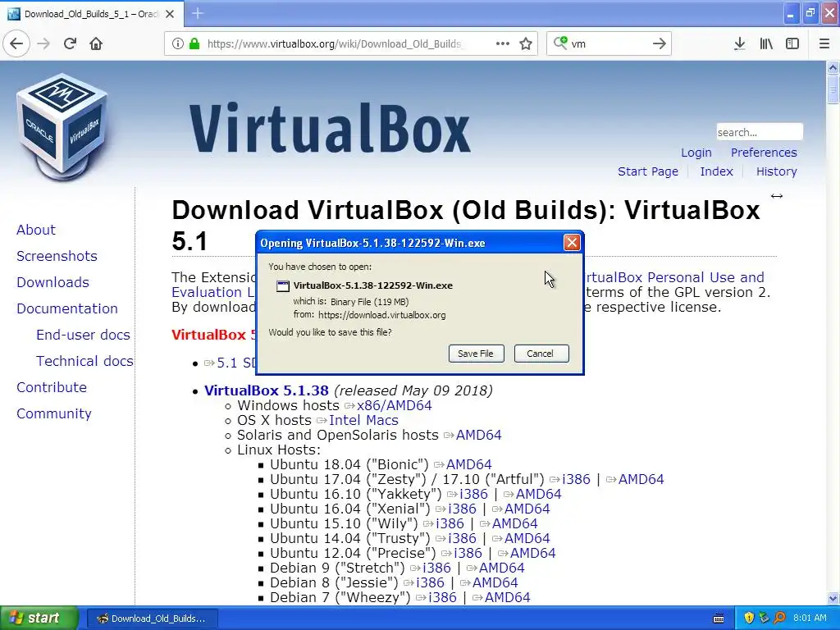Viewport: 840px width, 630px height.
Task: Open the VirtualBox 5.1.38 link
Action: pos(267,390)
